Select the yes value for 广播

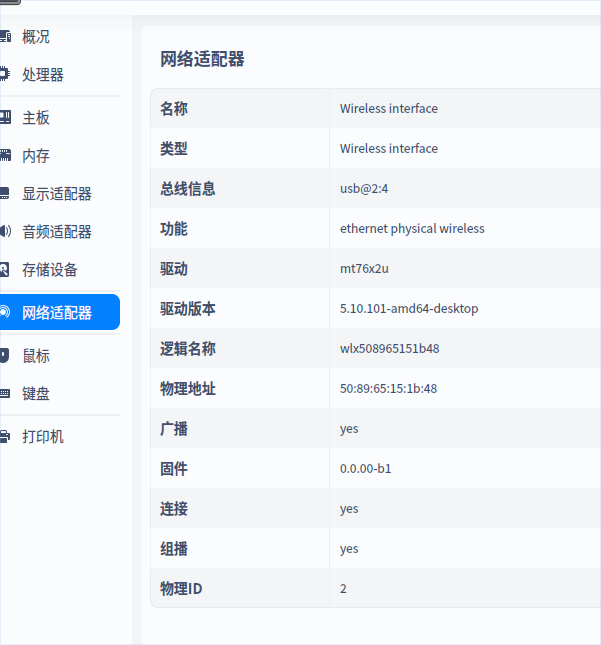(349, 429)
